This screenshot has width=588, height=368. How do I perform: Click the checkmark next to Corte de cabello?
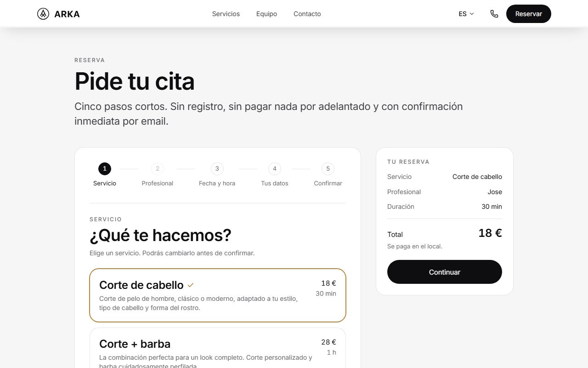[191, 285]
